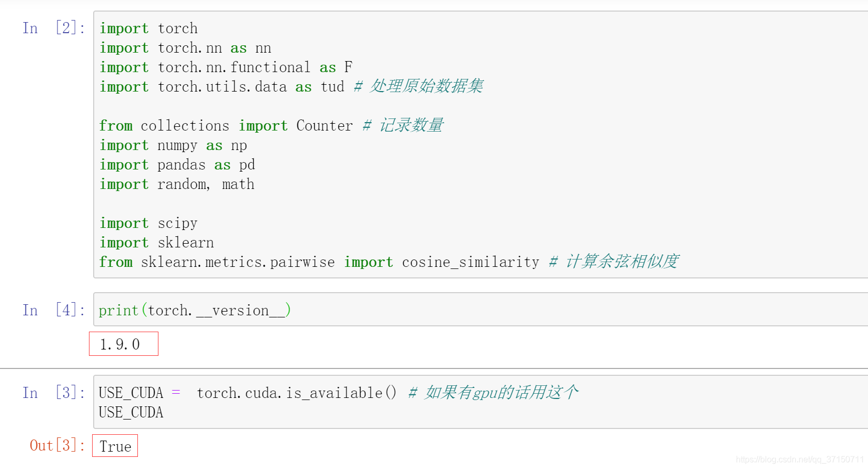This screenshot has height=469, width=868.
Task: Place cursor on 'import torch.nn as nn' line
Action: [x=185, y=48]
